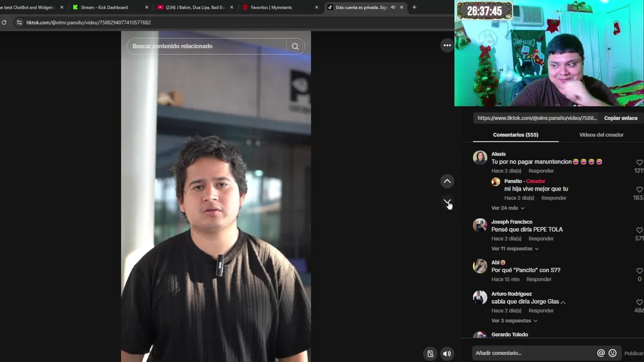
Task: Insert a mention with the @ icon
Action: (601, 353)
